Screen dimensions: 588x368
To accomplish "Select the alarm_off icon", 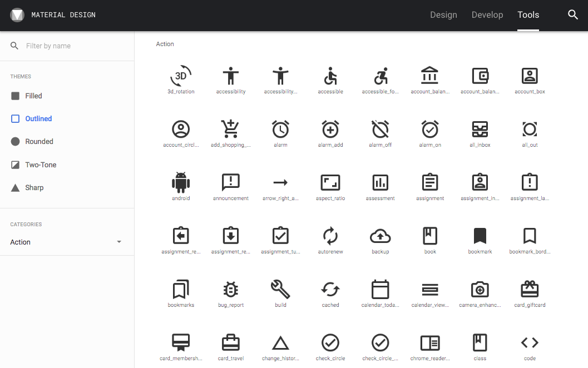I will point(380,129).
